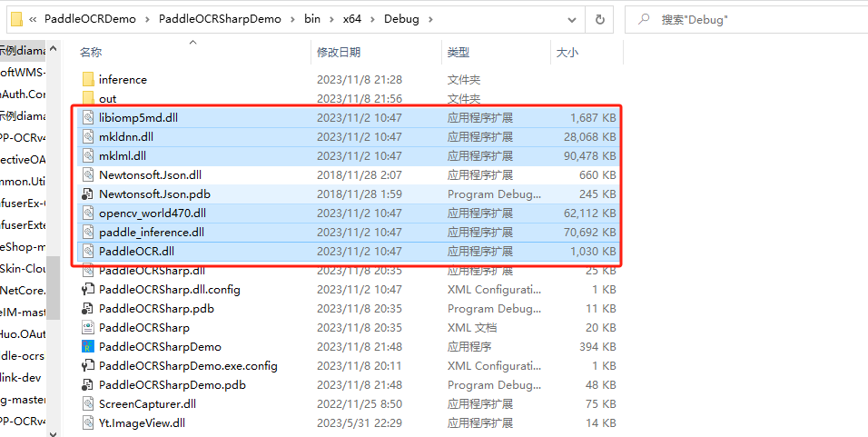
Task: Click the libiomp5md.dll file icon
Action: 88,118
